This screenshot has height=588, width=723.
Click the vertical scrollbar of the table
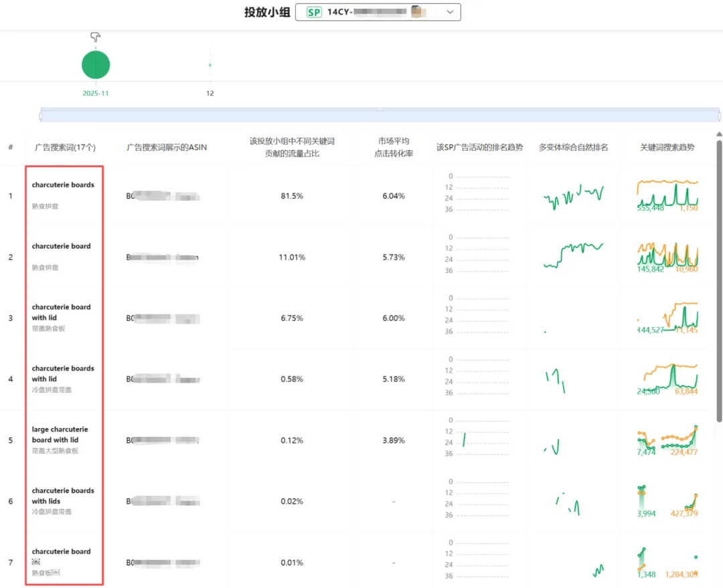pyautogui.click(x=719, y=281)
